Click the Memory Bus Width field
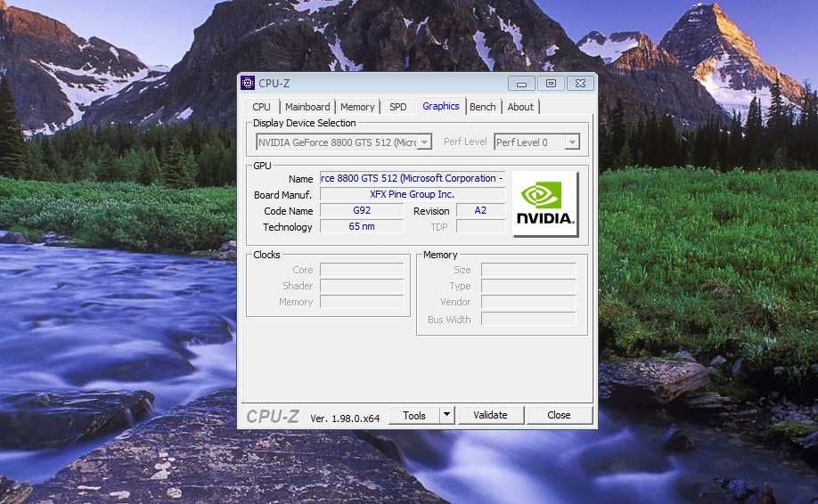This screenshot has width=818, height=504. 528,319
